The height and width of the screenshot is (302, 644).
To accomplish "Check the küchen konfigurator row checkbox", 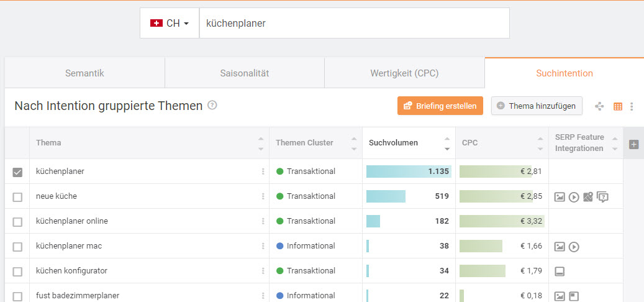I will [x=17, y=272].
